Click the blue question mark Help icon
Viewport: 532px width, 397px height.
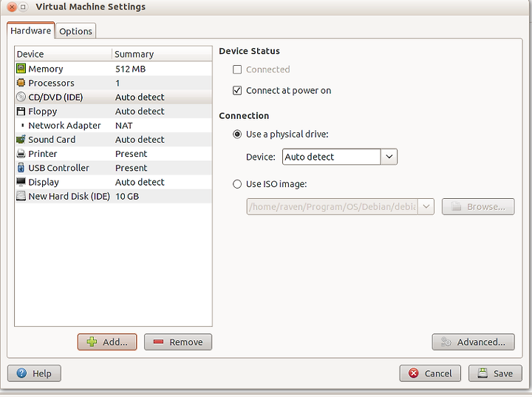click(x=21, y=373)
